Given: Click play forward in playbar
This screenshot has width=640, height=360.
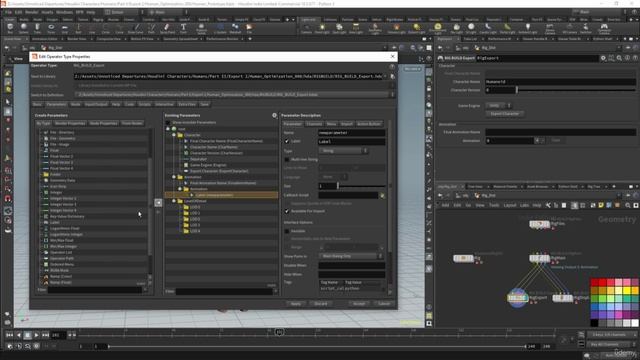Looking at the screenshot, I should tap(36, 335).
